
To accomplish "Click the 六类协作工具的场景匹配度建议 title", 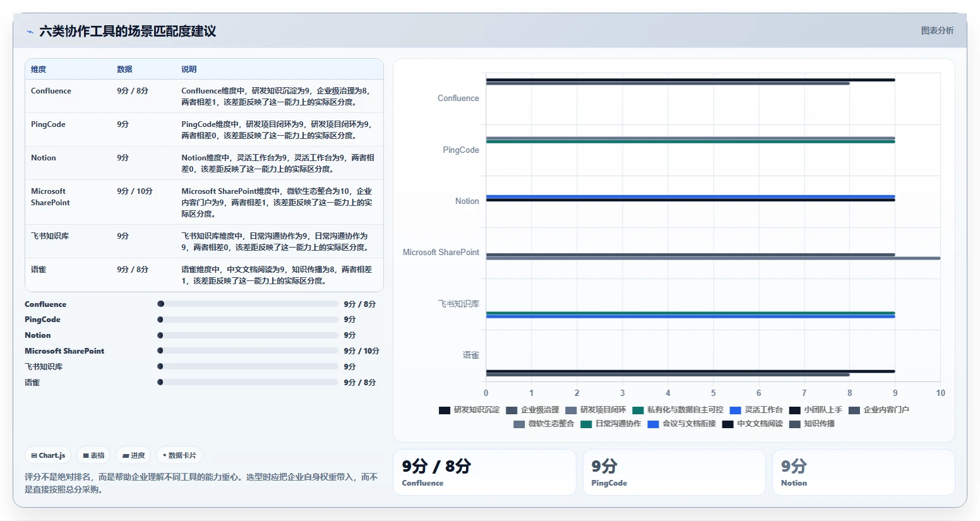I will 128,32.
